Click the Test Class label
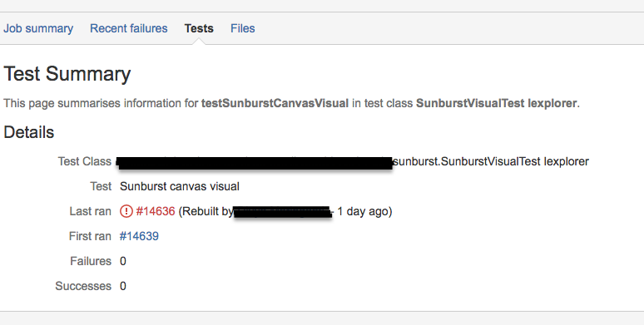 84,162
